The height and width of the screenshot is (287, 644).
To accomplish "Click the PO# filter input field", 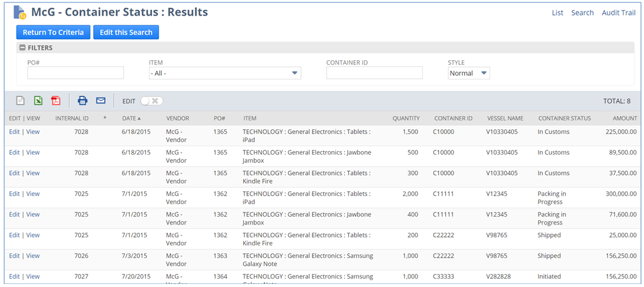I will [76, 73].
